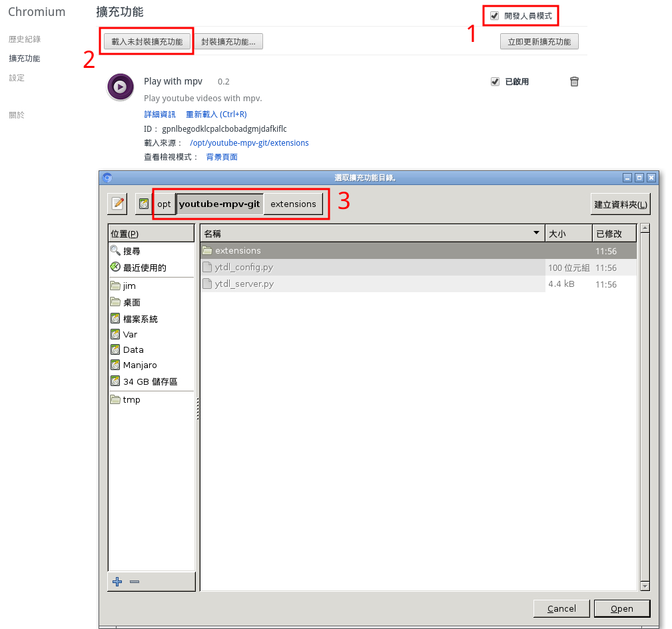The image size is (672, 629).
Task: Open the Desktop (桌面) place
Action: click(152, 302)
